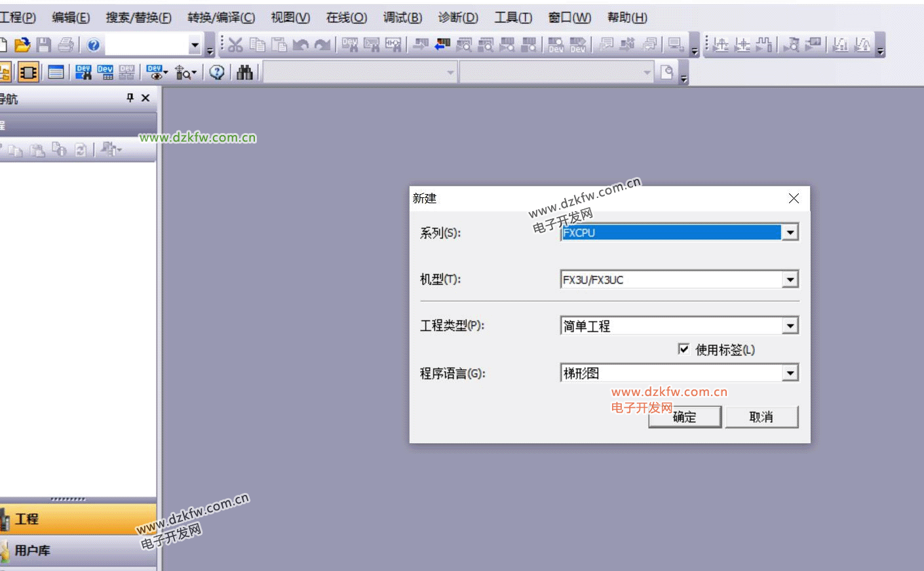
Task: Click the chip-shaped icon in second toolbar row
Action: pyautogui.click(x=28, y=72)
